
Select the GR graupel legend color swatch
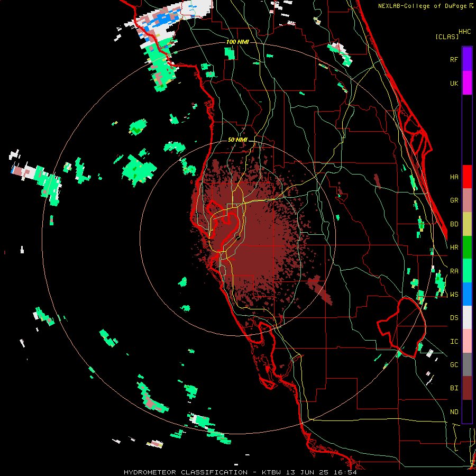(467, 200)
